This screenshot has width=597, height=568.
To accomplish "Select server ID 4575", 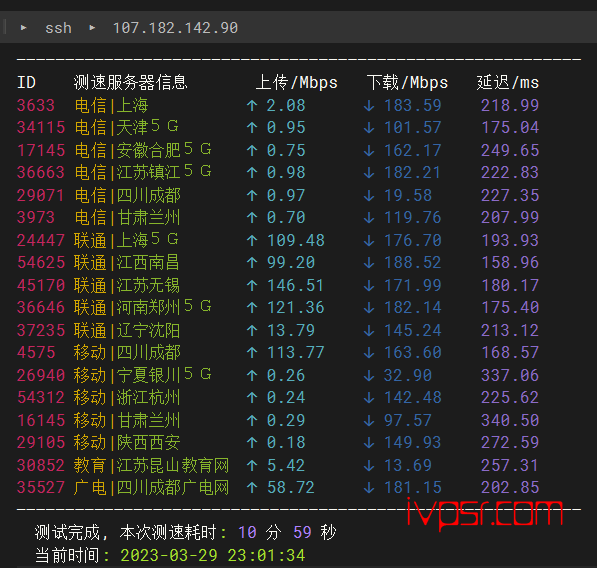I will point(36,352).
